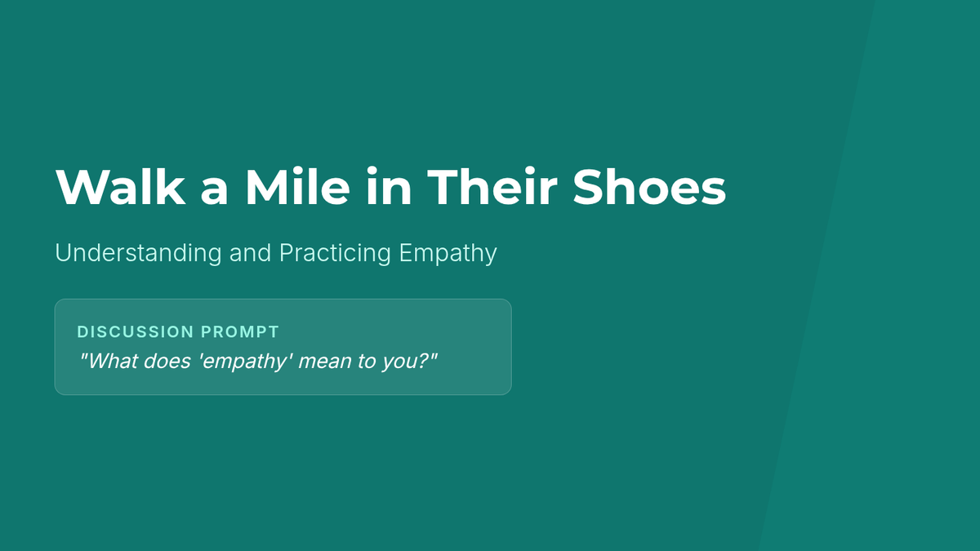Click 'mean to you?' in the quote
Image resolution: width=980 pixels, height=551 pixels.
(x=368, y=361)
